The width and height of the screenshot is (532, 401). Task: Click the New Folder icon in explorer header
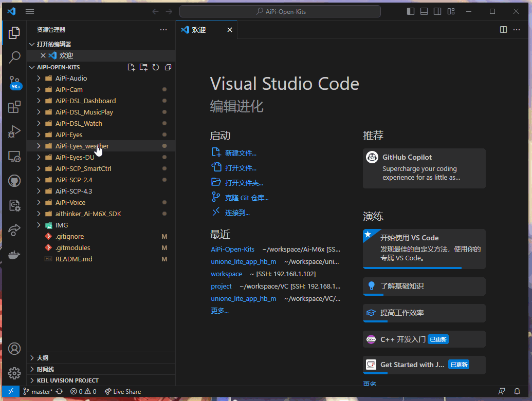(x=143, y=67)
